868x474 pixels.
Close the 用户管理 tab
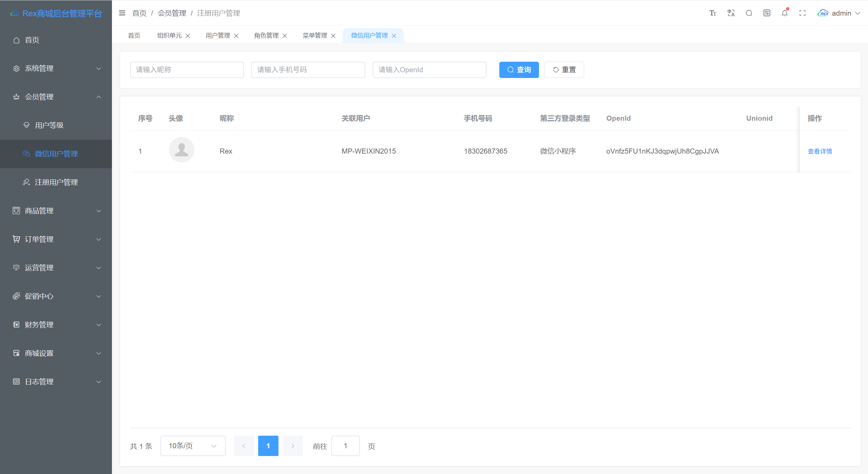236,36
